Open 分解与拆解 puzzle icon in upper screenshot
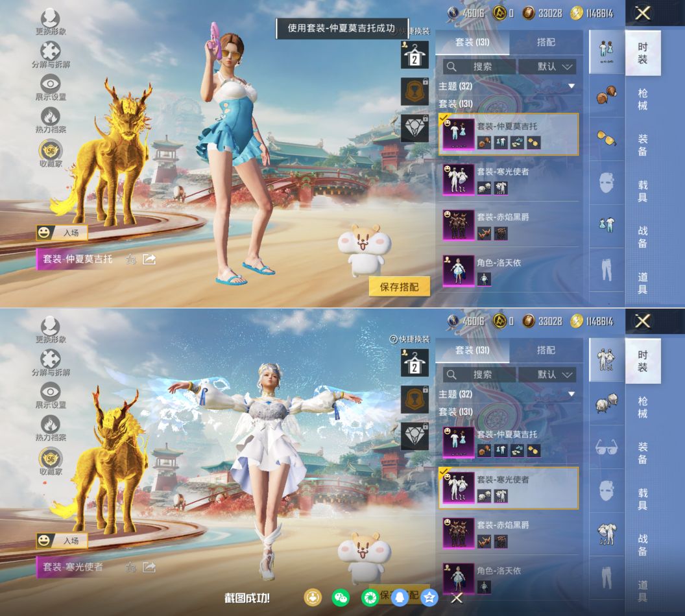685x616 pixels. 51,52
